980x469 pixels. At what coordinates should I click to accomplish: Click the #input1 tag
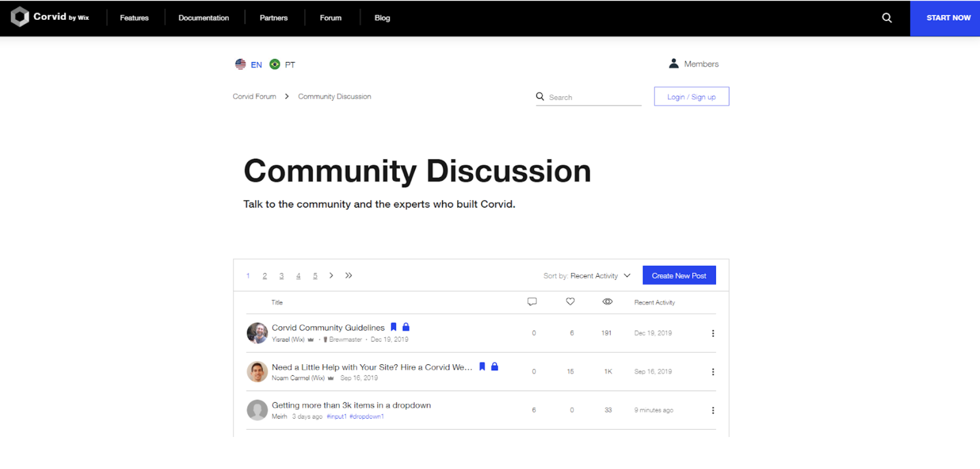click(x=336, y=417)
